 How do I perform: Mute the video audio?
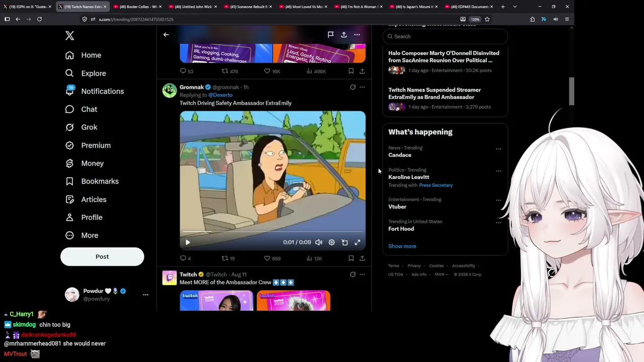[318, 242]
